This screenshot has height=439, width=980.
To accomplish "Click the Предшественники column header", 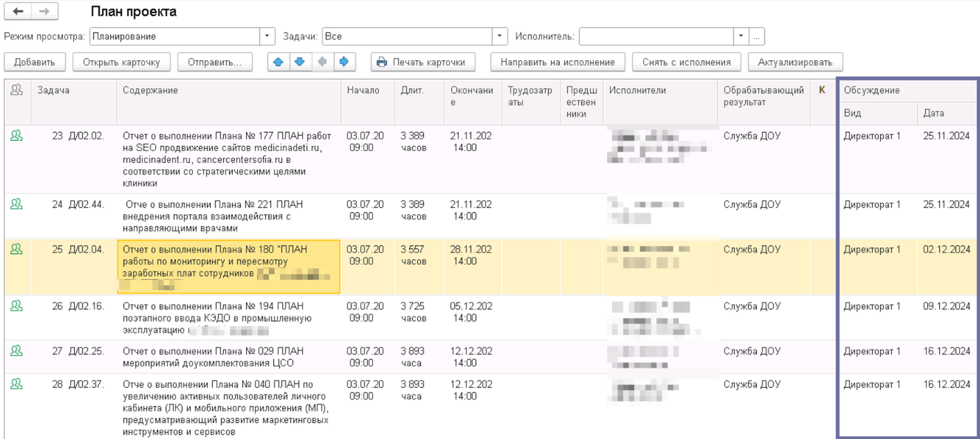I will [581, 102].
